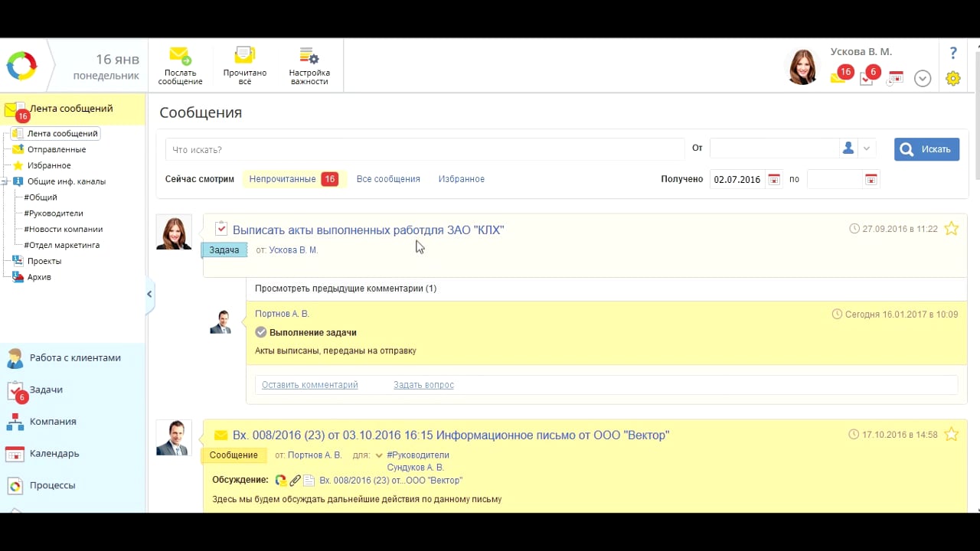Click Задать вопрос link
Screen dimensions: 980x551
point(423,385)
